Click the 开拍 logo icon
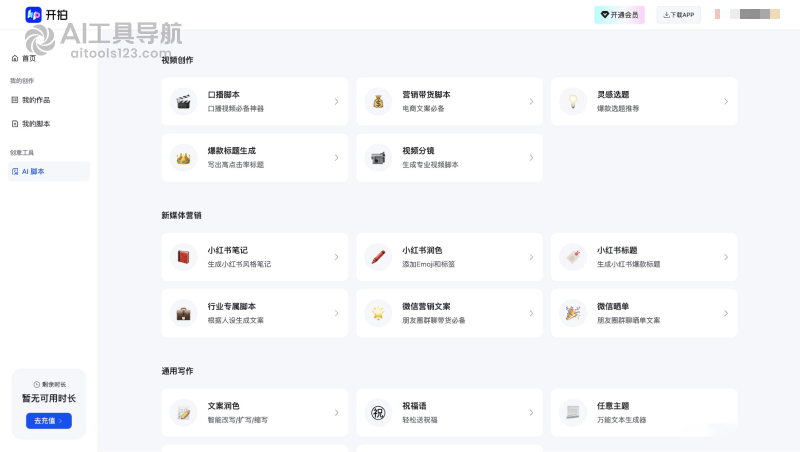 pyautogui.click(x=33, y=14)
